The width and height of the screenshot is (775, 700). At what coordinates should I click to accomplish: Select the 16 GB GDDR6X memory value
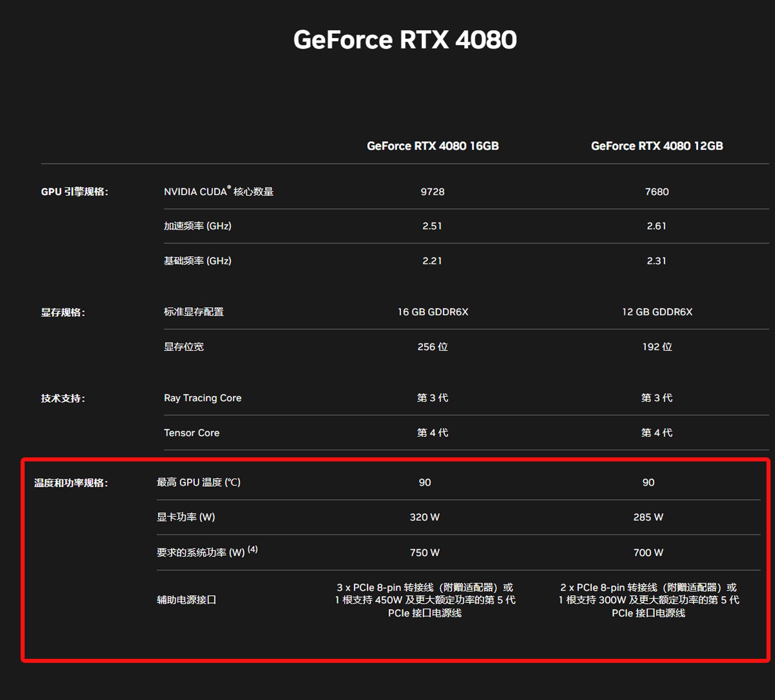(432, 312)
